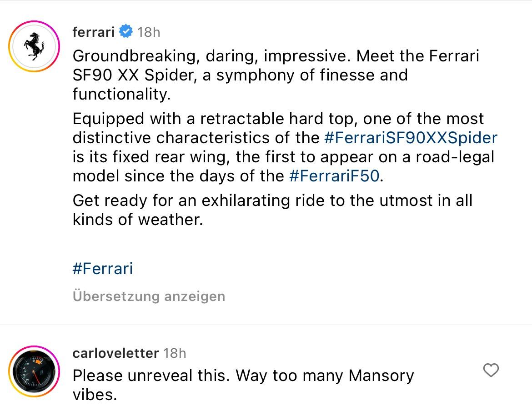Click the blue verified badge next to ferrari
Image resolution: width=532 pixels, height=406 pixels.
(126, 32)
